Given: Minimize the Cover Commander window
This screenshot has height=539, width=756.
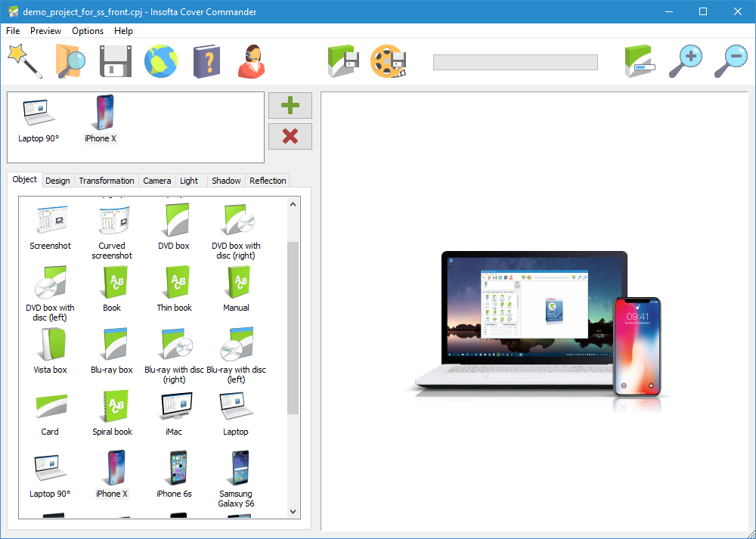Looking at the screenshot, I should 668,11.
